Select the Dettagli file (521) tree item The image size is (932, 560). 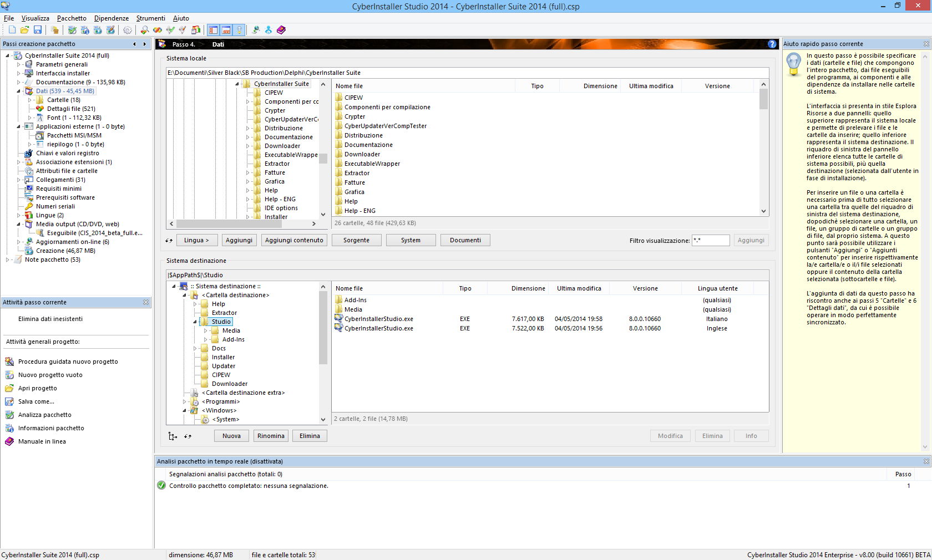(x=71, y=109)
